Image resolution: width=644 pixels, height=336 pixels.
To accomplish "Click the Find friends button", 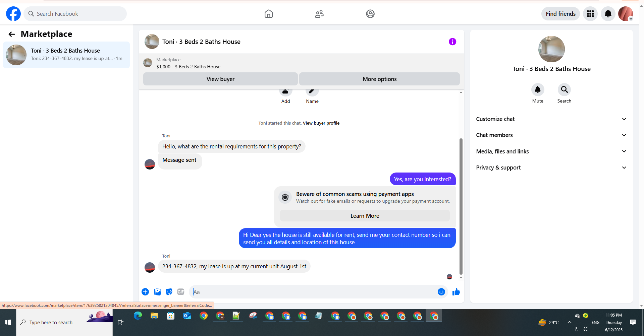I will [560, 14].
